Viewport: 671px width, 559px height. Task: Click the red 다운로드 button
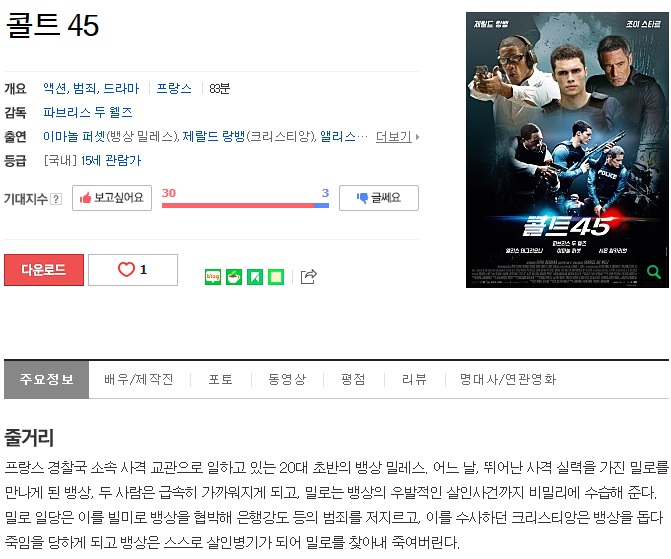pos(44,270)
